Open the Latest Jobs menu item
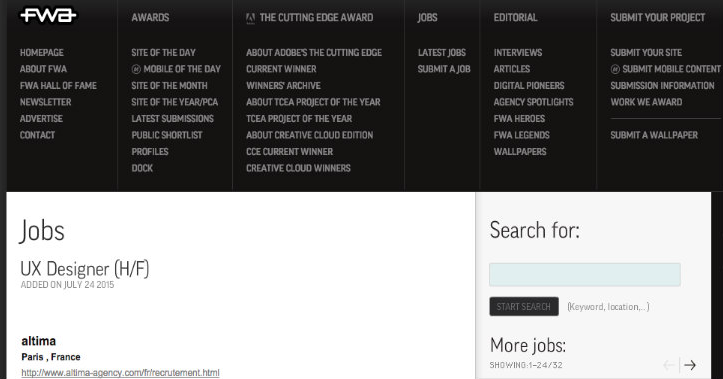Screen dimensions: 723x379 tap(442, 53)
